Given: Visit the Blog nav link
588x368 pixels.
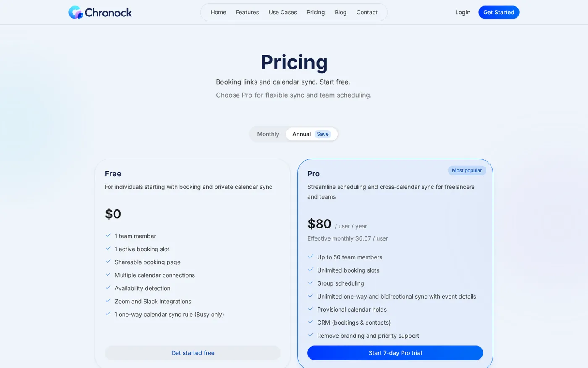Looking at the screenshot, I should pyautogui.click(x=341, y=12).
